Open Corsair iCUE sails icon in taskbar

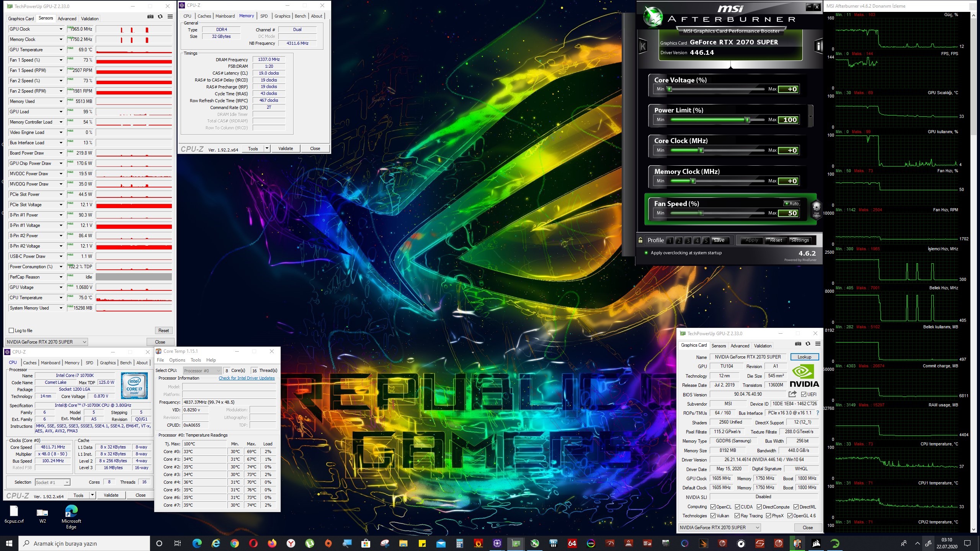(816, 543)
